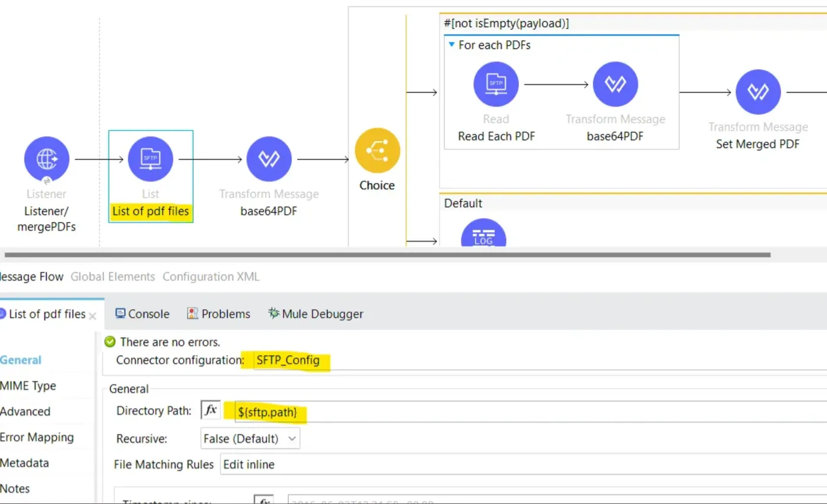Open the Recursive dropdown
This screenshot has height=504, width=827.
coord(250,438)
